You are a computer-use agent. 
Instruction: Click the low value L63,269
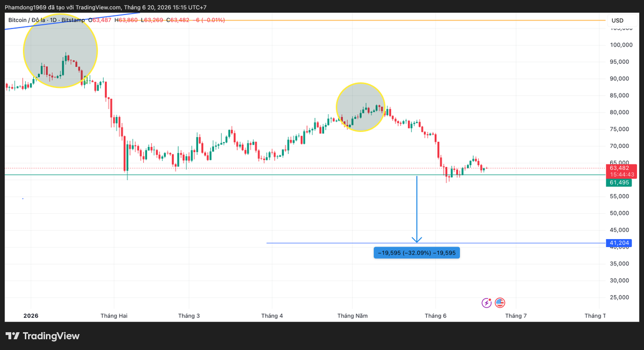(152, 20)
